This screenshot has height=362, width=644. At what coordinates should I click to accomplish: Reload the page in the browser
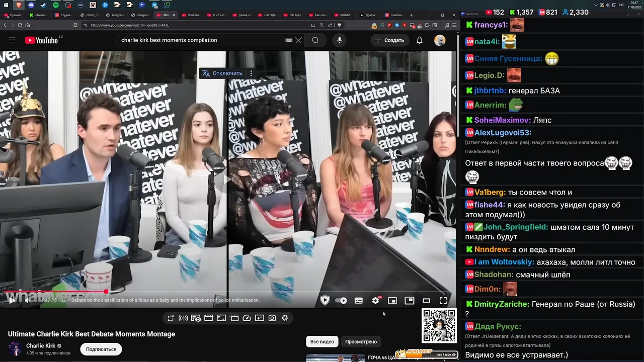[x=20, y=25]
